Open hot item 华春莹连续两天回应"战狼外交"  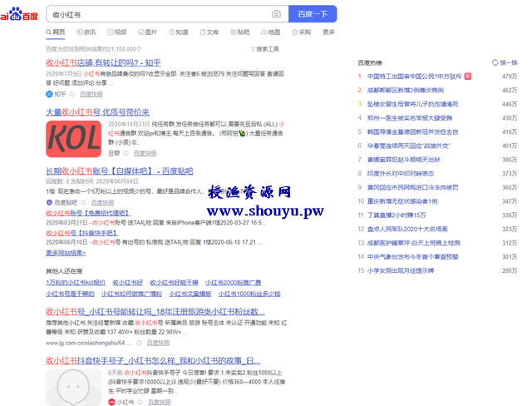pos(409,146)
